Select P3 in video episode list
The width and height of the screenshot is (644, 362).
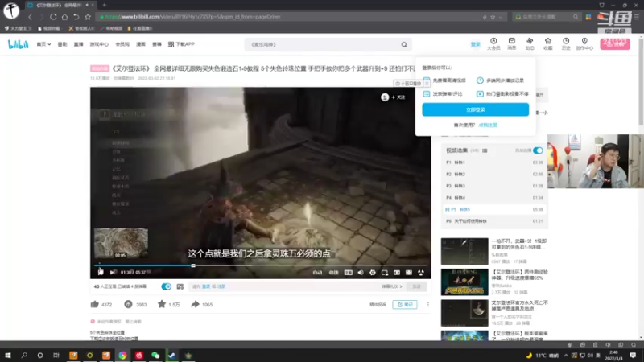pos(494,186)
